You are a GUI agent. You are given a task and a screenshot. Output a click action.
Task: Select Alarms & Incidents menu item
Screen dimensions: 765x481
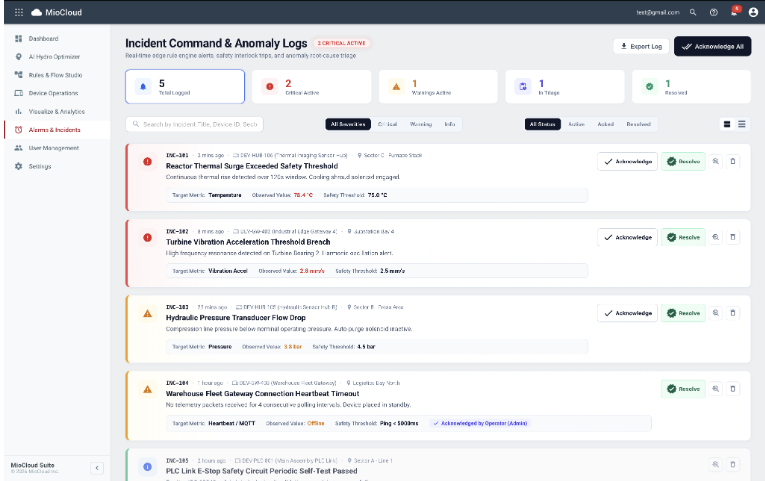click(x=57, y=130)
